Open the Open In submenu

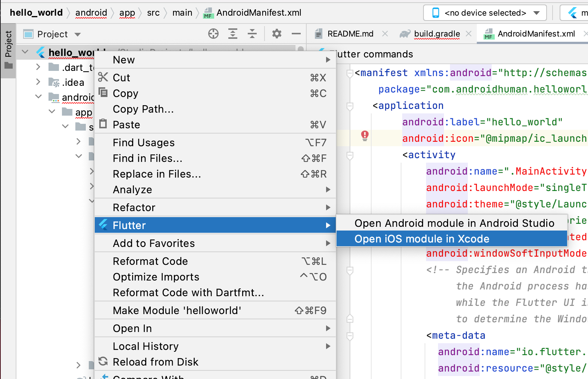coord(215,328)
